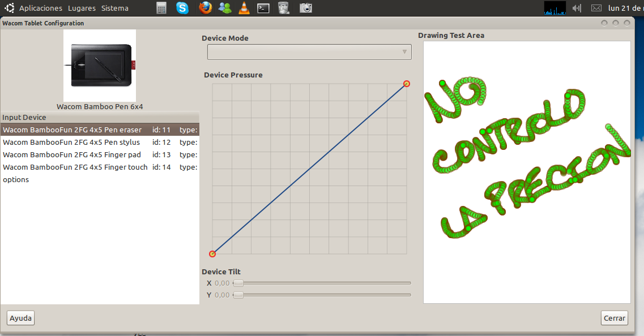Click lower-left pressure curve control point
The width and height of the screenshot is (644, 336).
pyautogui.click(x=212, y=254)
